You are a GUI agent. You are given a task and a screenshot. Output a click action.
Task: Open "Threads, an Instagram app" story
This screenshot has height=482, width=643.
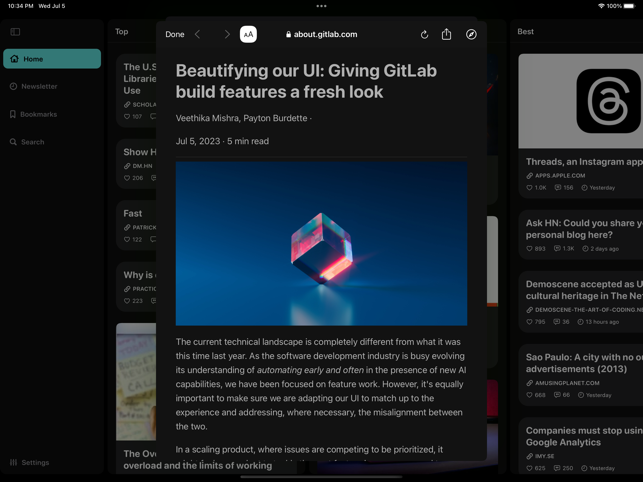click(x=584, y=162)
